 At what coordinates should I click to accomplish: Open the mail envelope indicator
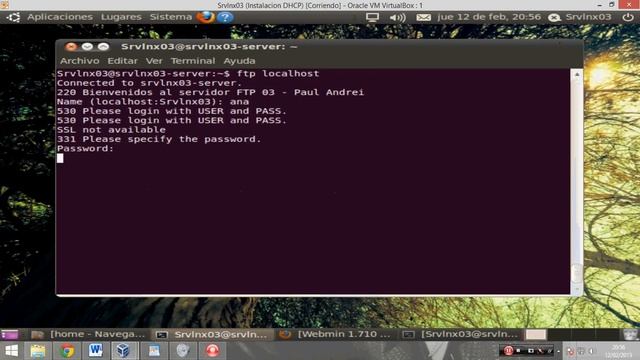point(423,17)
